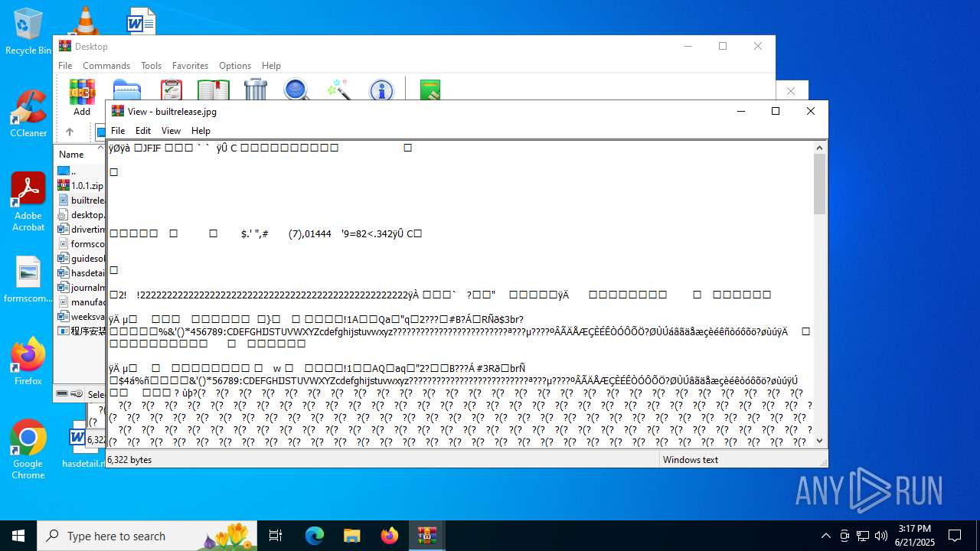980x551 pixels.
Task: Open the viewer Help menu
Action: tap(201, 131)
